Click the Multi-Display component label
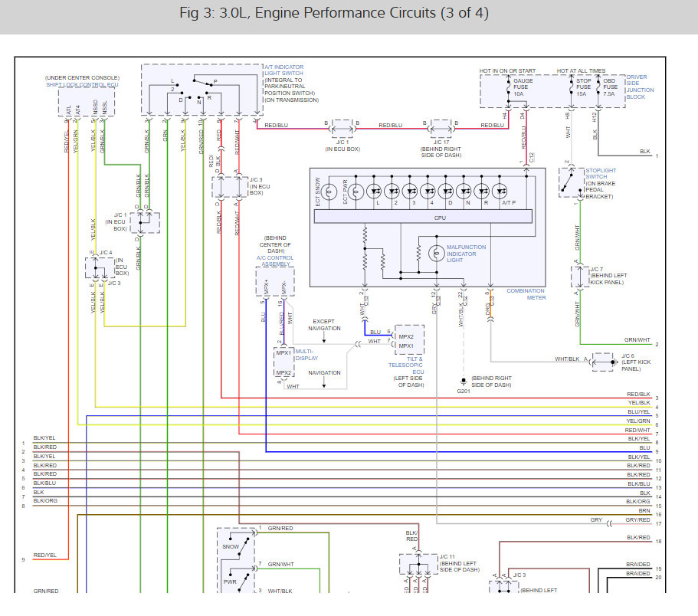 point(306,353)
